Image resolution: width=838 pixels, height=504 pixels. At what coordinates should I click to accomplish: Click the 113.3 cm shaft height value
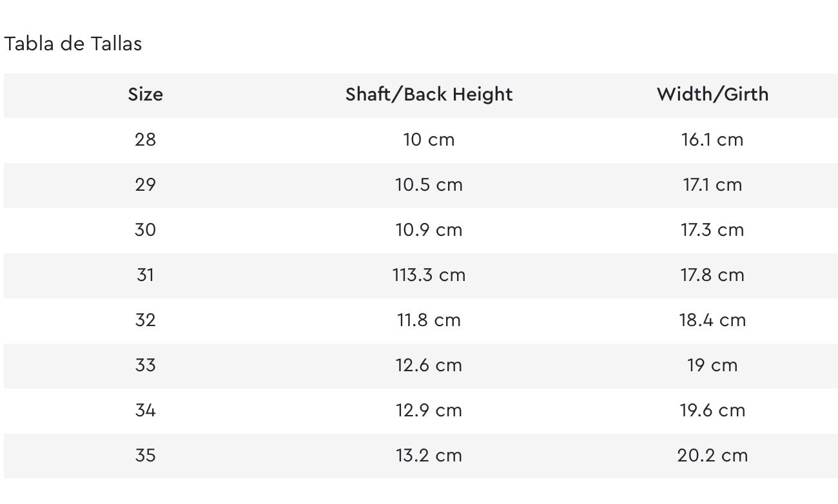pyautogui.click(x=429, y=275)
